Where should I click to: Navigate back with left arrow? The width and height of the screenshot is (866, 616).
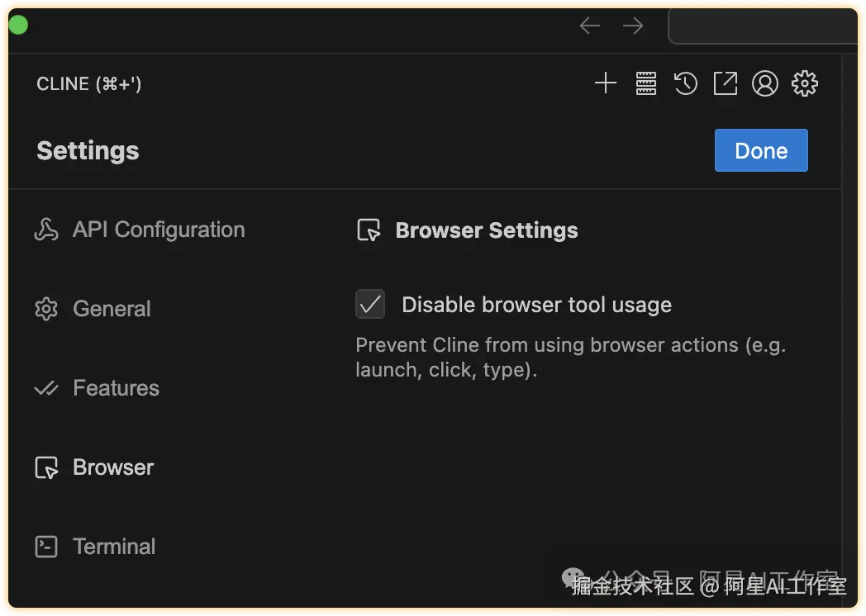click(589, 26)
